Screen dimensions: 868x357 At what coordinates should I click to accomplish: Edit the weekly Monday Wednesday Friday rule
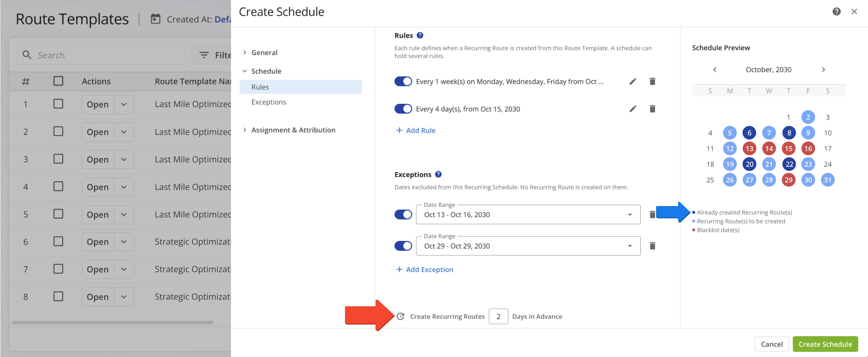coord(633,81)
